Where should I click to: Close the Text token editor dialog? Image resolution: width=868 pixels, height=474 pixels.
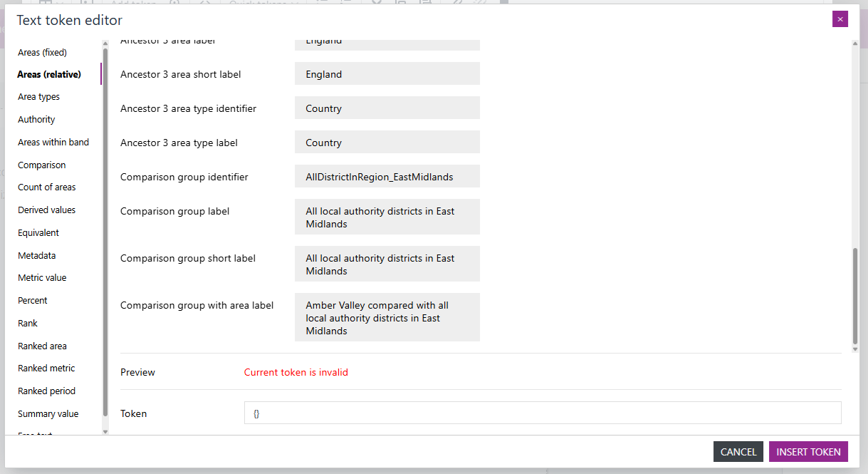click(x=840, y=19)
